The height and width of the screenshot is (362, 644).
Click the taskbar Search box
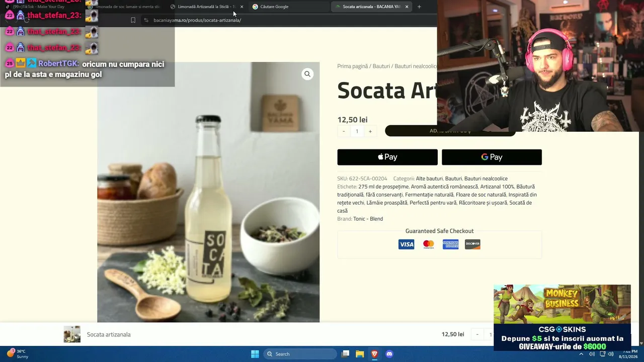[300, 354]
